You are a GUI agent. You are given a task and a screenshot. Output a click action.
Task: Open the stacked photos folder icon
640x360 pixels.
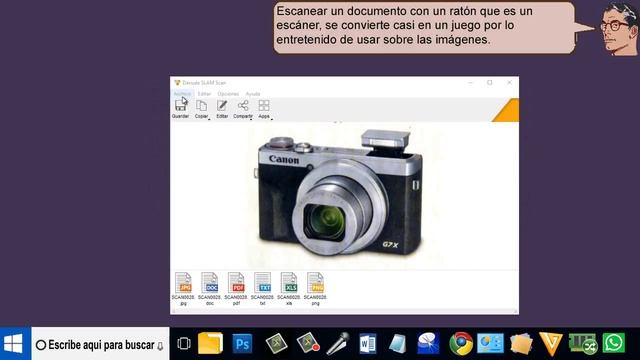[x=521, y=344]
